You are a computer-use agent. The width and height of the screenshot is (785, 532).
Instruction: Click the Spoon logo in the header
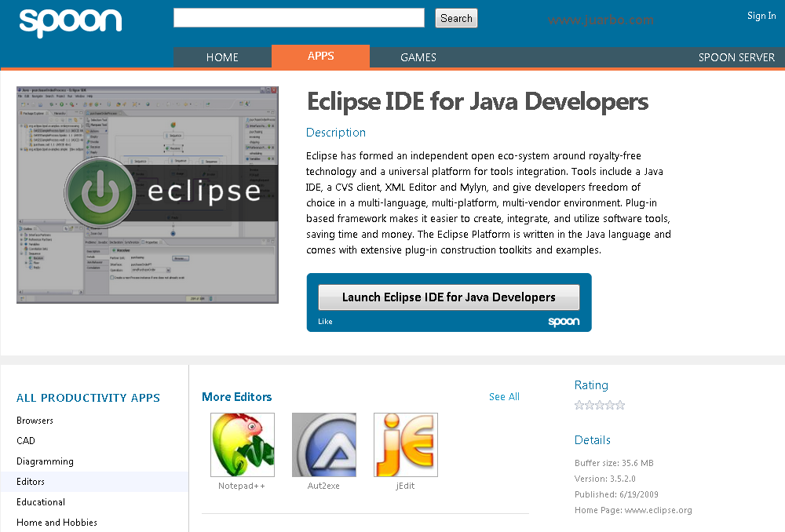[70, 22]
